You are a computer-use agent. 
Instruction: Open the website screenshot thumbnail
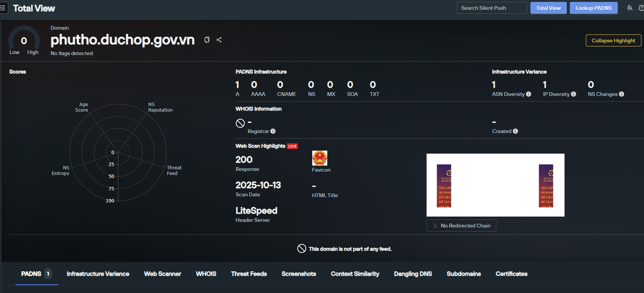tap(495, 185)
